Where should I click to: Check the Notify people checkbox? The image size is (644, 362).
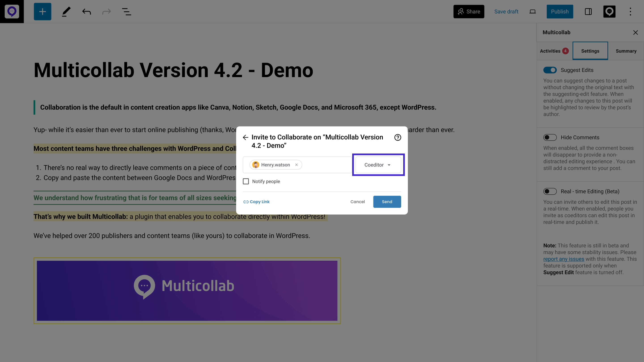[x=246, y=181]
